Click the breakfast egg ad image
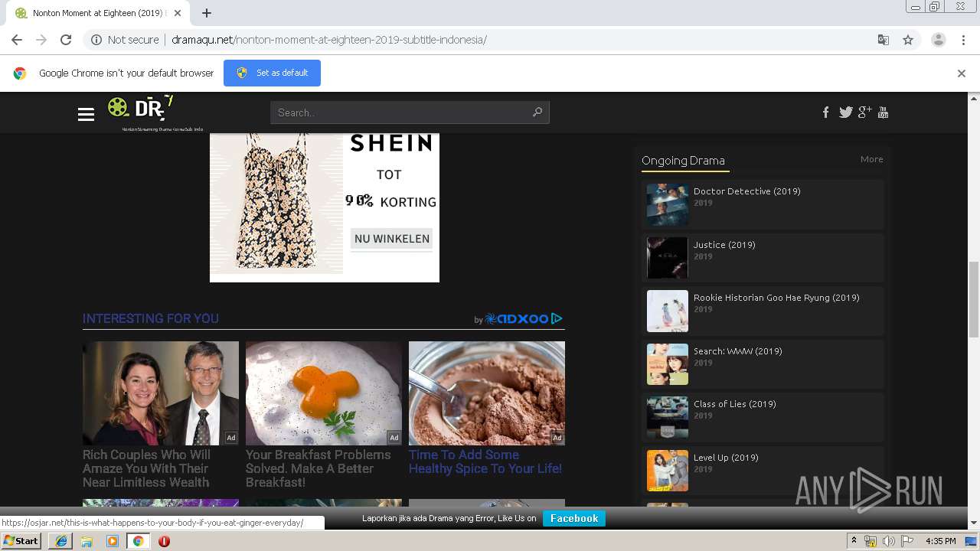The width and height of the screenshot is (980, 551). point(324,393)
